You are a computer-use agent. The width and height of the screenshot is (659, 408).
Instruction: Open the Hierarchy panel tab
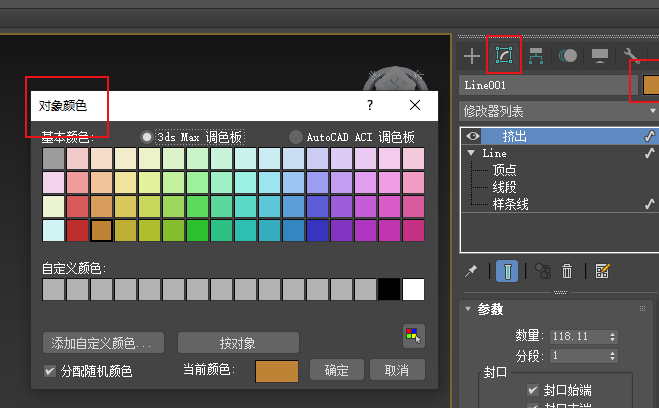coord(535,56)
